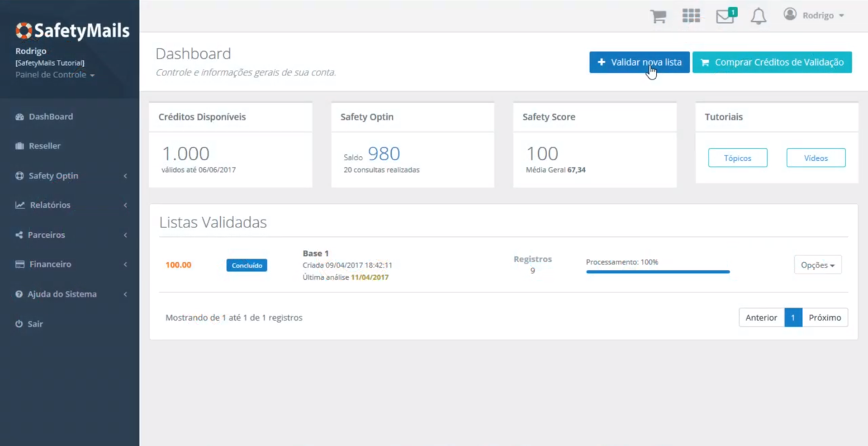Viewport: 868px width, 446px height.
Task: Select Financeiro in the sidebar
Action: tap(50, 264)
